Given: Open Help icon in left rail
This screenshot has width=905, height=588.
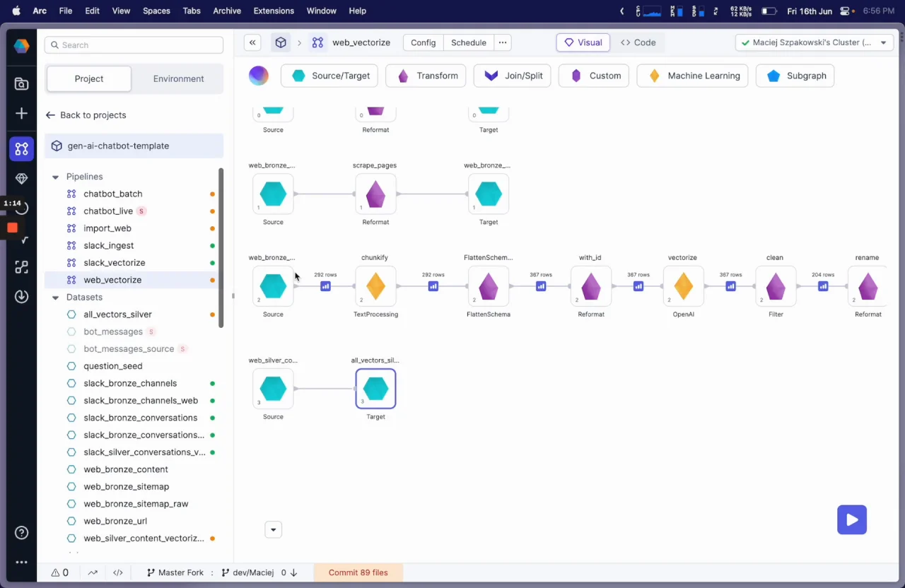Looking at the screenshot, I should [22, 533].
